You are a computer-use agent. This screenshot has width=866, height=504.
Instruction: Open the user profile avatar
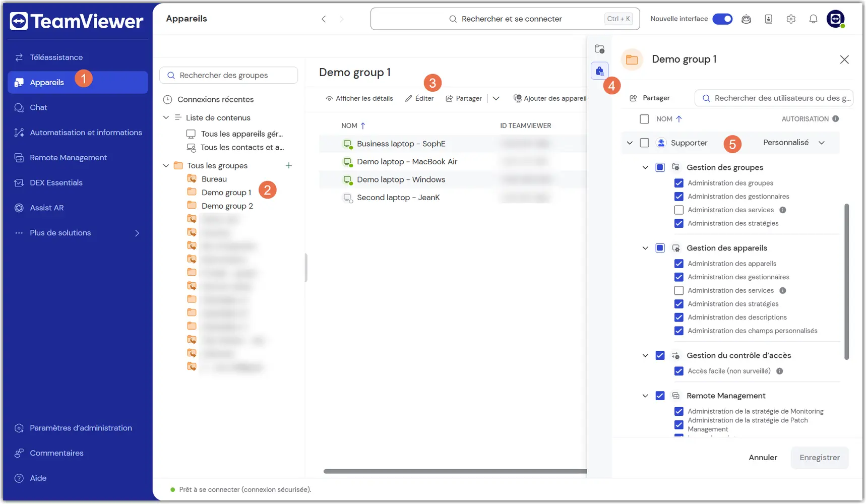point(836,19)
